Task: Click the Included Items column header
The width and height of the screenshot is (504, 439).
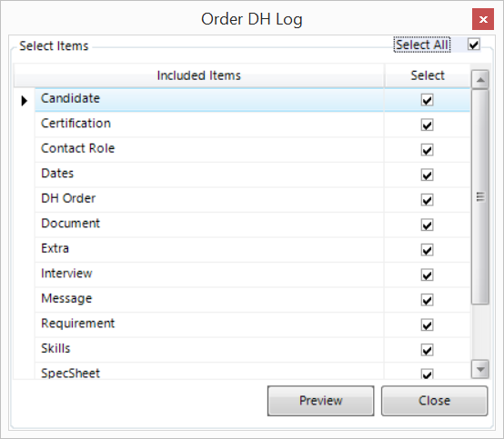Action: [x=199, y=75]
